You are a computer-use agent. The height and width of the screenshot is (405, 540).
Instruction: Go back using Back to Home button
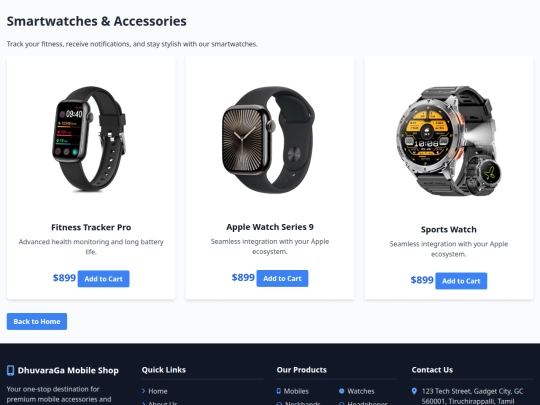tap(37, 321)
